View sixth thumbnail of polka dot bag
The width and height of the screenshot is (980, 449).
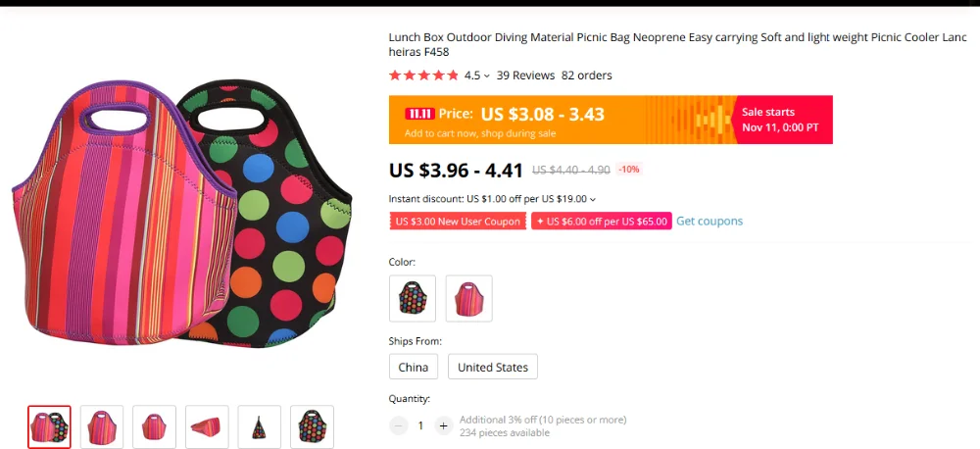tap(312, 427)
